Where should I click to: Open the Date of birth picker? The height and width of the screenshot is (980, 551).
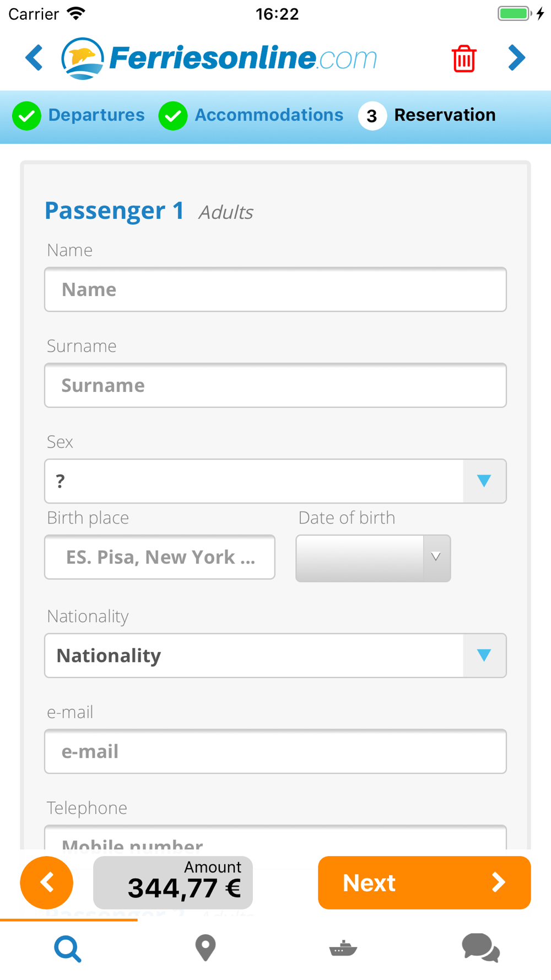[x=373, y=558]
